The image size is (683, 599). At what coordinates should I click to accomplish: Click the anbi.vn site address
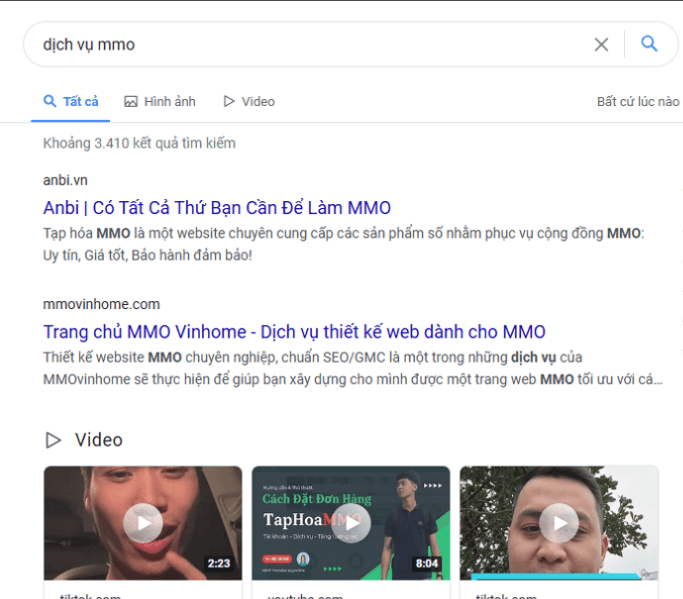tap(65, 180)
